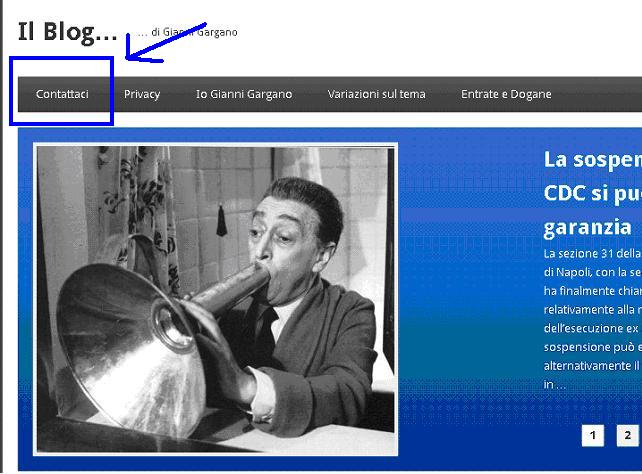The width and height of the screenshot is (642, 474).
Task: Click the Il Blog... site title
Action: click(68, 32)
